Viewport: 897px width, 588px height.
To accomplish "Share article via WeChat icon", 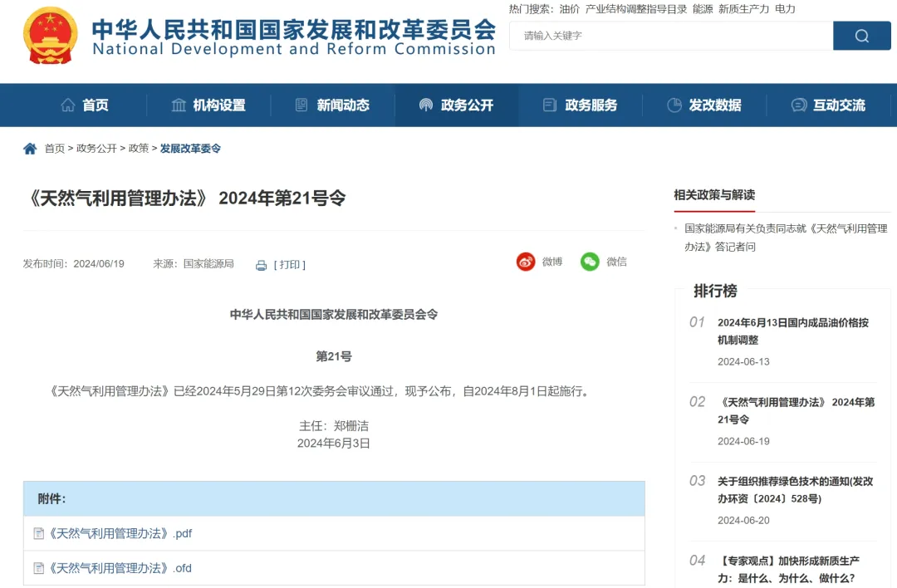I will tap(590, 262).
